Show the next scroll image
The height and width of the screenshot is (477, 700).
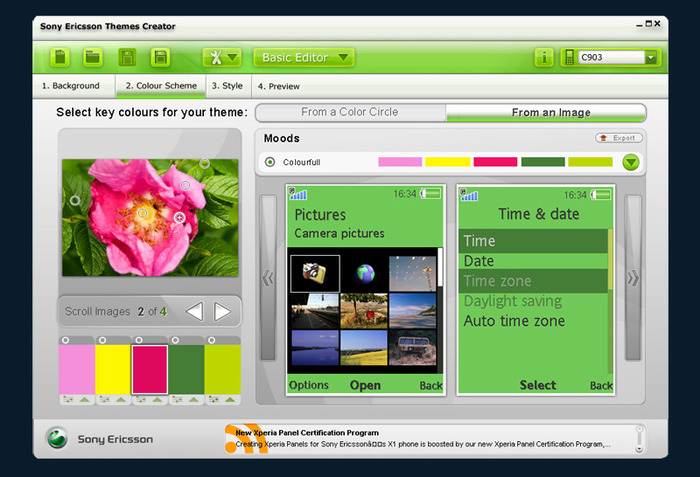222,311
